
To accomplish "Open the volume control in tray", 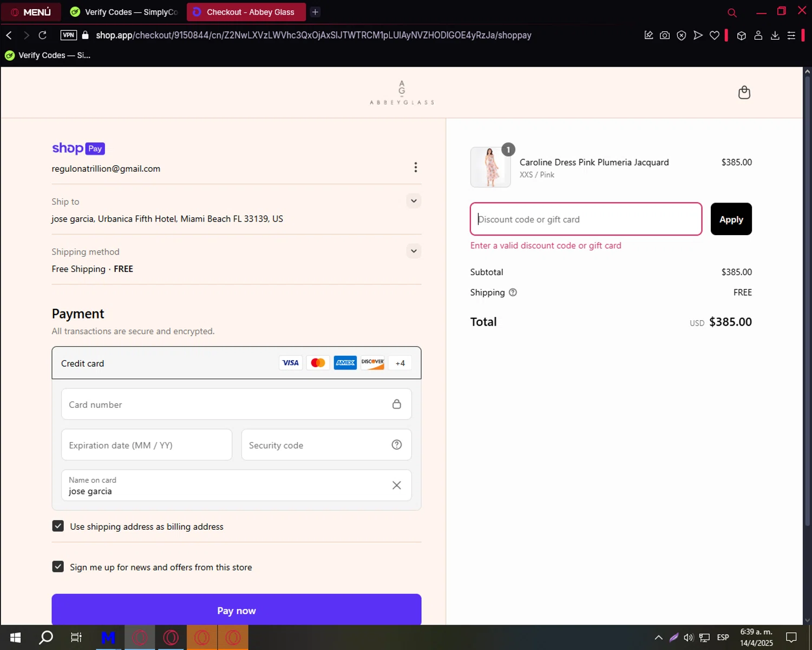I will (689, 638).
